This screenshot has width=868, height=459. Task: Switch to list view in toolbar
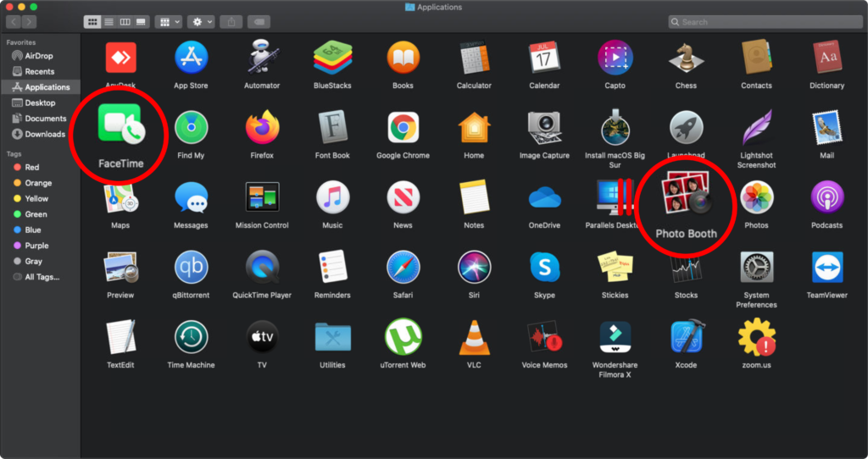109,21
